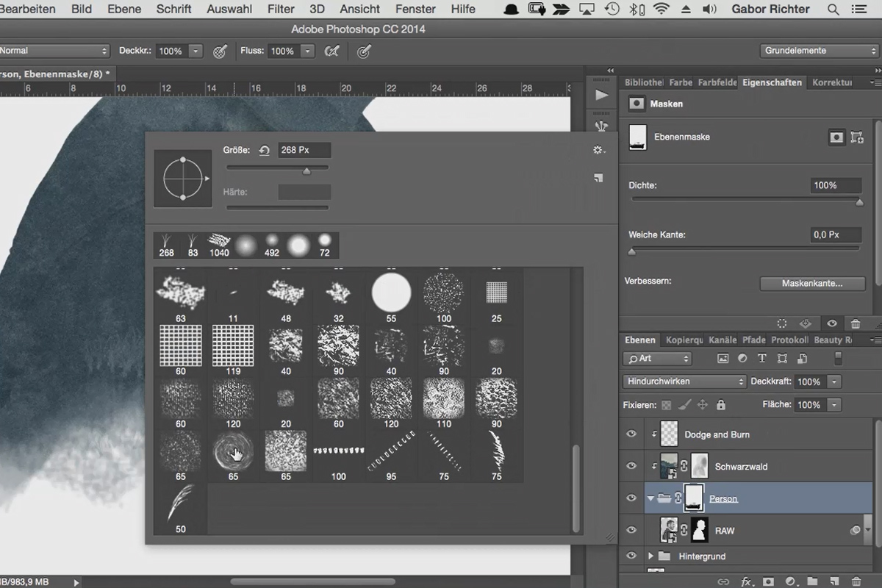Click the lock all icon next to Fixieren
The width and height of the screenshot is (882, 588).
[720, 405]
